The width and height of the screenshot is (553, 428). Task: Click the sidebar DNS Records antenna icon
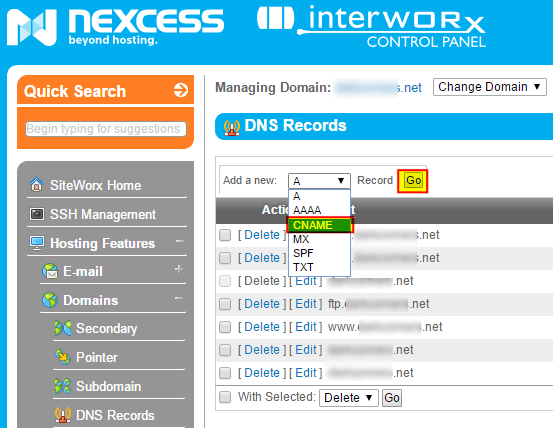[x=63, y=415]
